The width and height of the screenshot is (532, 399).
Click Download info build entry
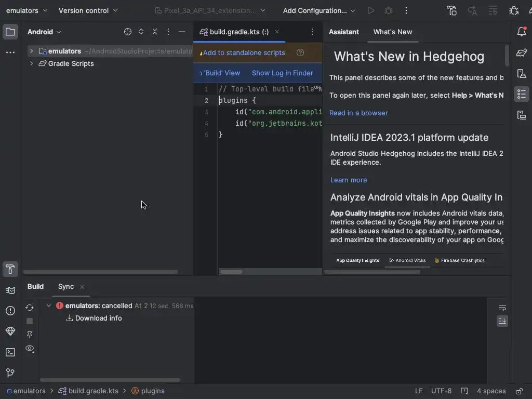point(98,318)
